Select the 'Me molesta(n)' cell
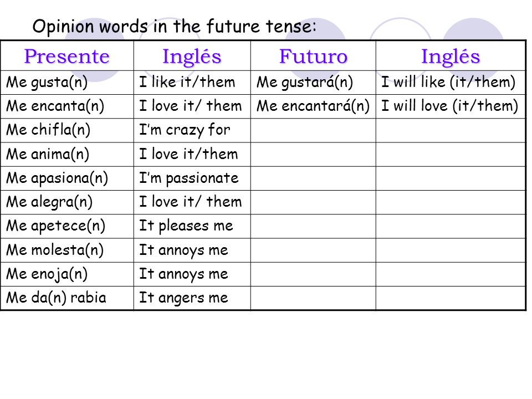The width and height of the screenshot is (532, 399). [x=67, y=250]
